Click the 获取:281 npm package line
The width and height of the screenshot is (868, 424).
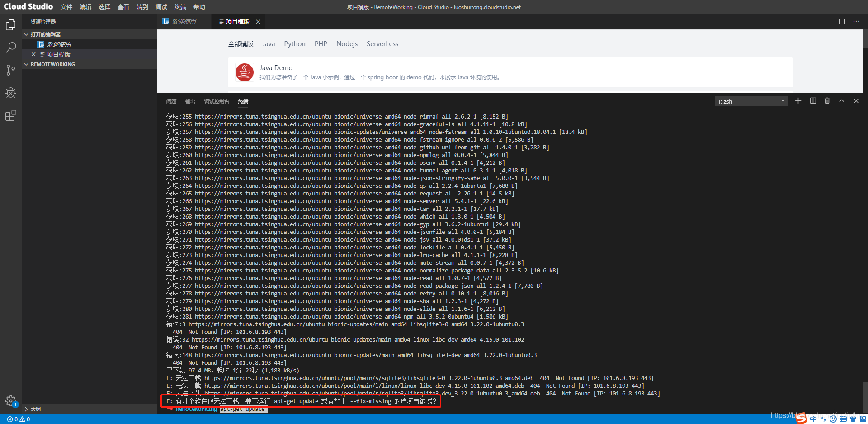337,317
